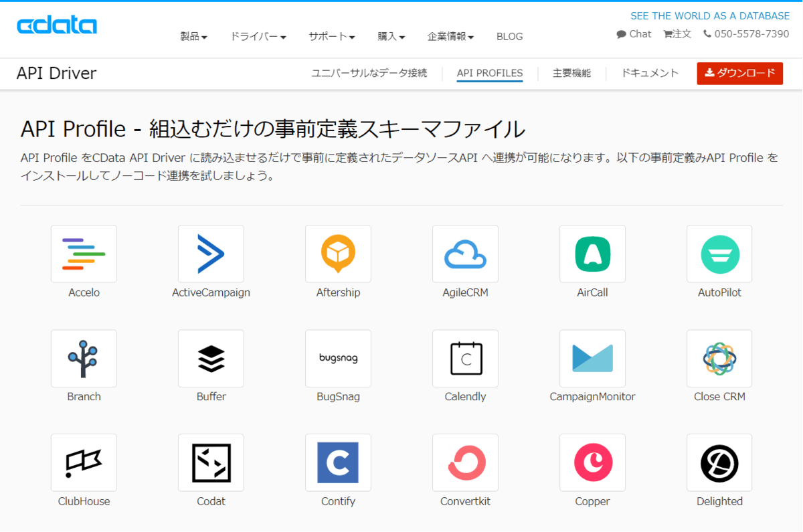Click the Calendly text label
This screenshot has height=532, width=803.
point(465,397)
